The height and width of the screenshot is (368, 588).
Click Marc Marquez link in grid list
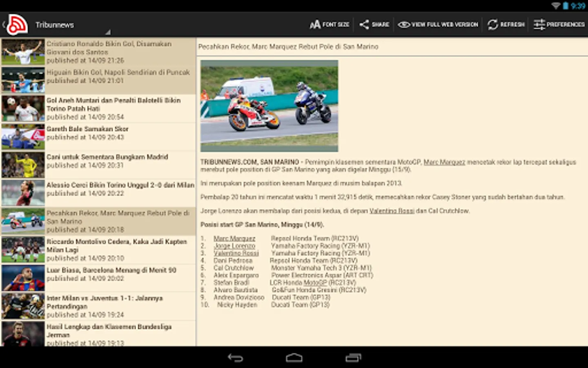(234, 238)
